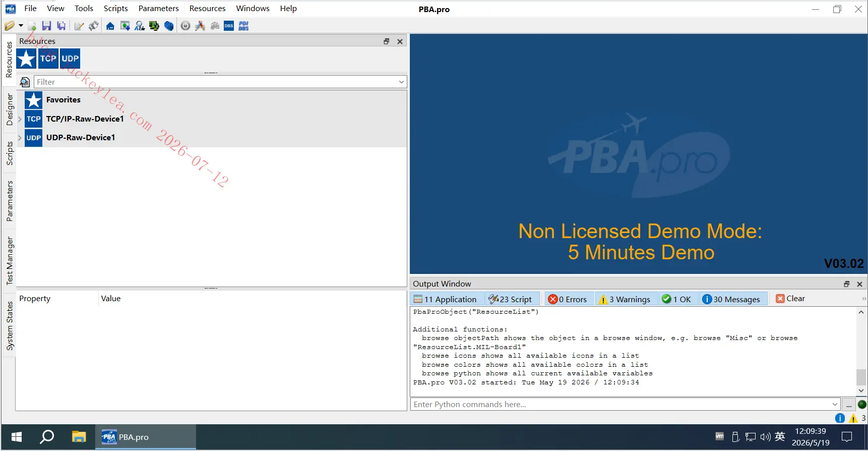The width and height of the screenshot is (868, 451).
Task: Click the power button toolbar icon
Action: click(x=185, y=26)
